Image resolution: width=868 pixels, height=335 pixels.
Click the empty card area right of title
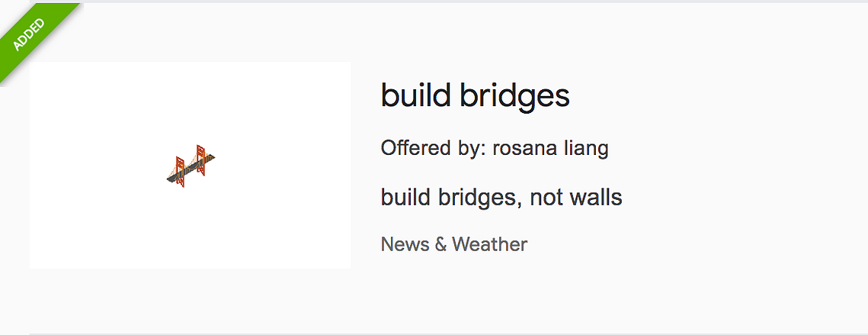pos(719,96)
